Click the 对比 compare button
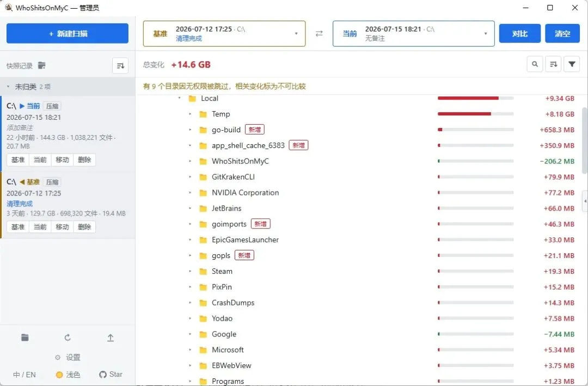This screenshot has height=386, width=588. click(x=520, y=33)
